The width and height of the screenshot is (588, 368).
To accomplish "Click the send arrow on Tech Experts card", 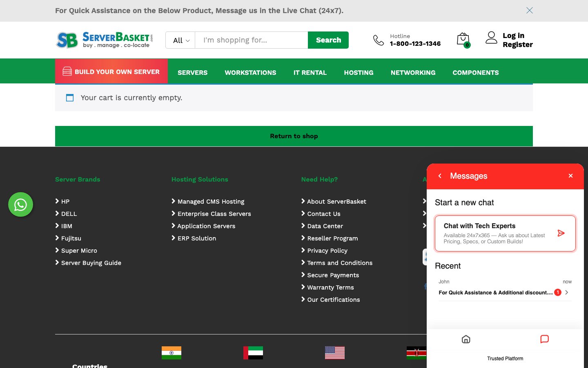I will pyautogui.click(x=561, y=233).
